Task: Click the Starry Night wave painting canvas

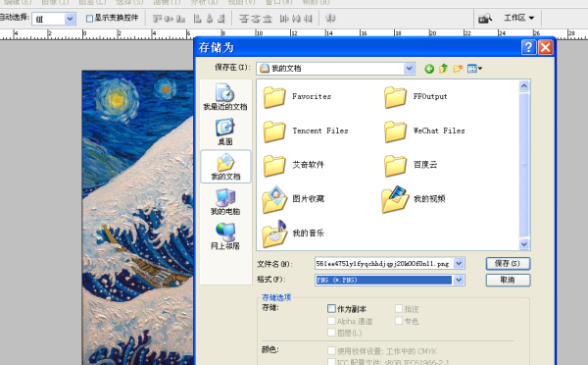Action: click(137, 218)
